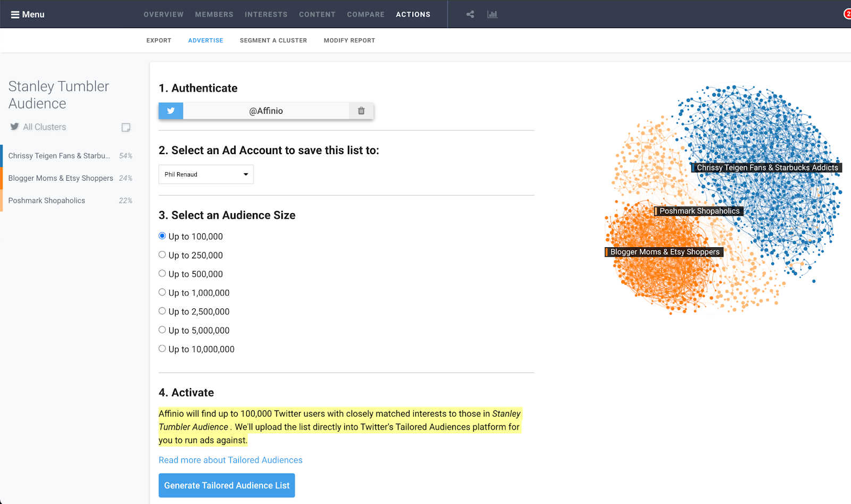Delete the @Affinio account with trash icon
Screen dimensions: 851x504
click(x=361, y=111)
